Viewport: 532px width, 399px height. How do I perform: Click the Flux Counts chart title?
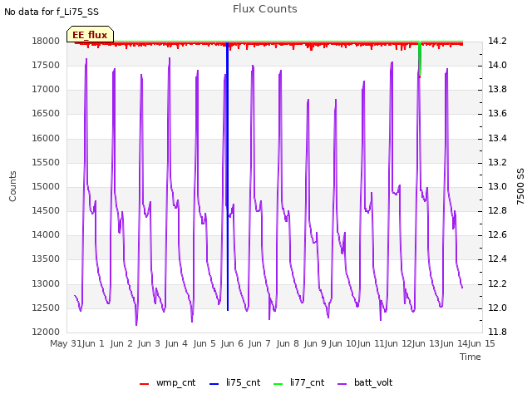(265, 9)
